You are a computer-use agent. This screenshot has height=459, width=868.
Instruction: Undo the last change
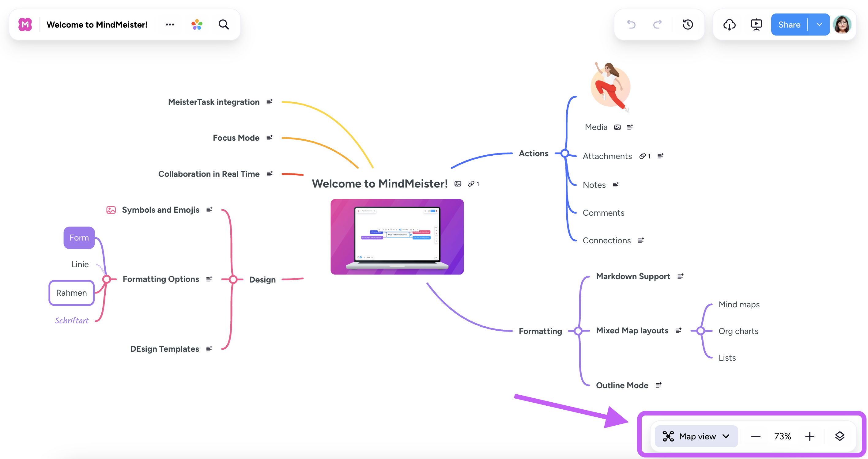coord(631,25)
